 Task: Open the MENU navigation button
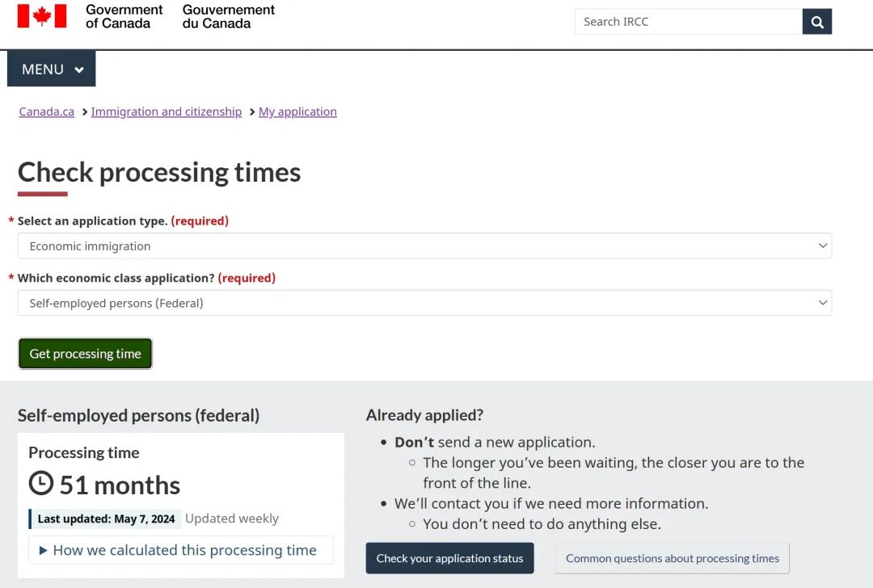pos(51,69)
